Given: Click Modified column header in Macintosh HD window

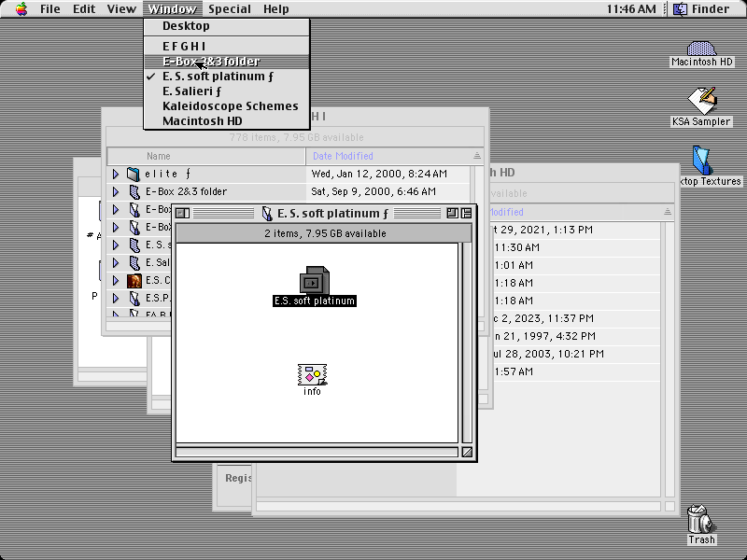Looking at the screenshot, I should point(575,212).
